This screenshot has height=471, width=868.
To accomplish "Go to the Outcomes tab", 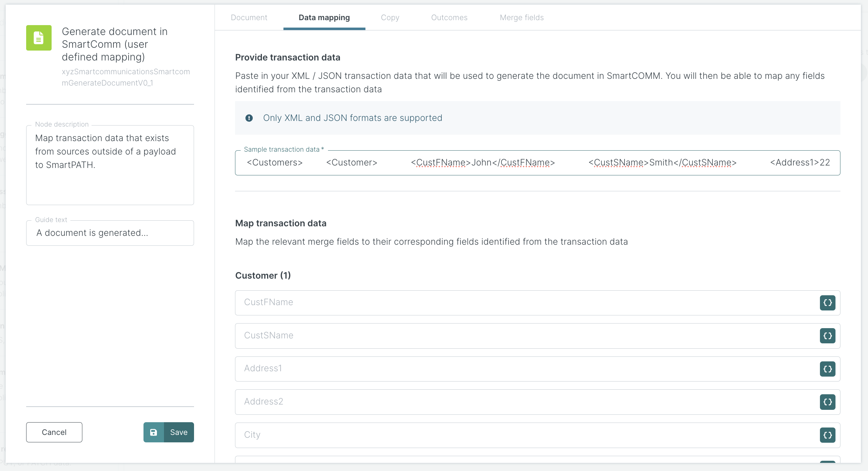I will 449,18.
